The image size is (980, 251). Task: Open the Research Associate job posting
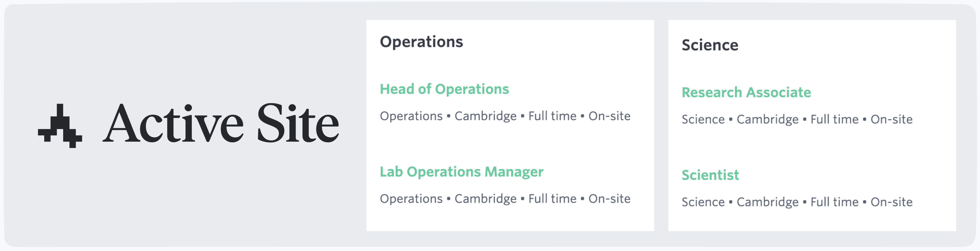coord(746,92)
